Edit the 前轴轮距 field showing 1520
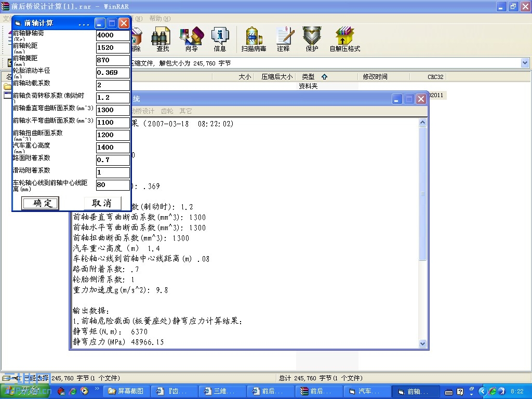Image resolution: width=532 pixels, height=399 pixels. point(113,47)
